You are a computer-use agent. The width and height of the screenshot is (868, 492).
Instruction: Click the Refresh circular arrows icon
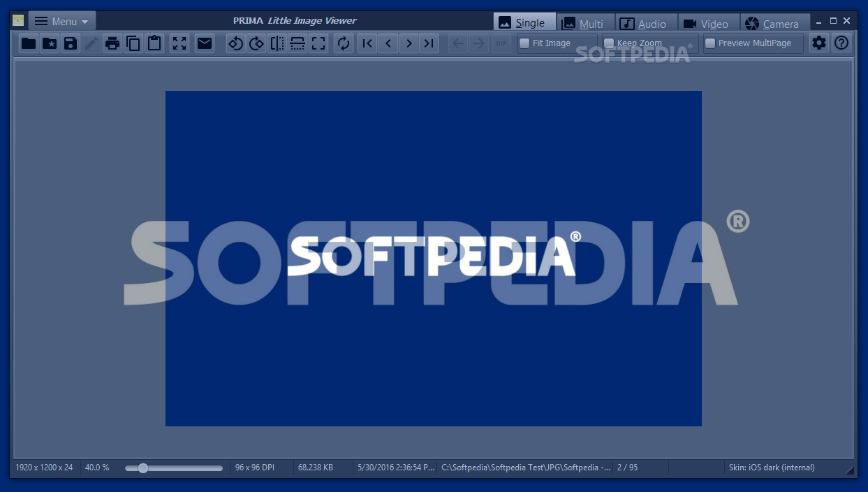tap(344, 44)
